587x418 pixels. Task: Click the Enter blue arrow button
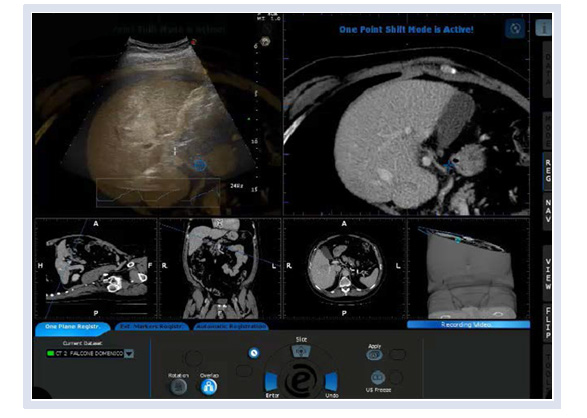(271, 382)
